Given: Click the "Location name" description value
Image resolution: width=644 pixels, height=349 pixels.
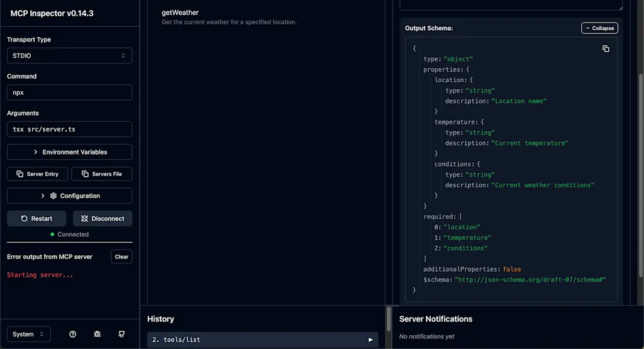Looking at the screenshot, I should click(519, 101).
